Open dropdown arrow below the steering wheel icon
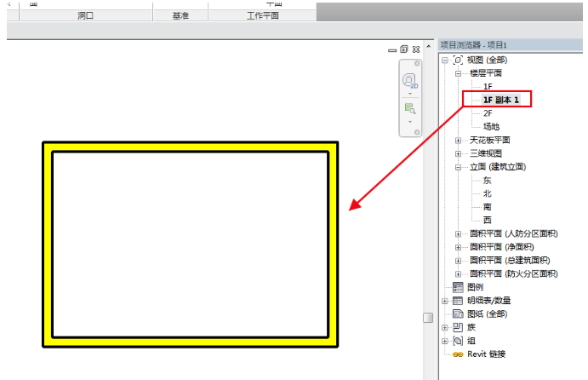Image resolution: width=588 pixels, height=380 pixels. coord(410,94)
